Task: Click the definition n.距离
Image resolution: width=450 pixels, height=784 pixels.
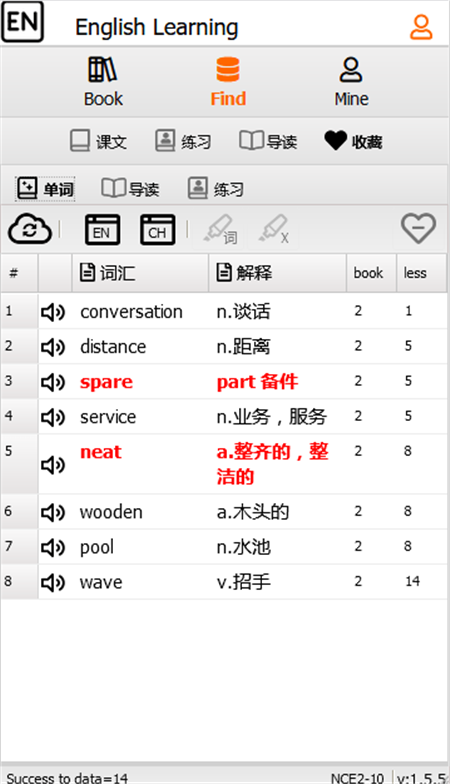Action: pyautogui.click(x=244, y=347)
